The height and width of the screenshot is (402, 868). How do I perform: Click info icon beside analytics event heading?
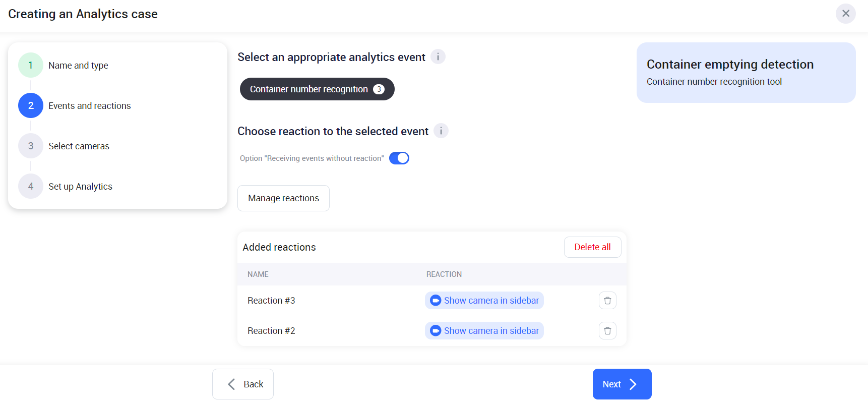438,57
